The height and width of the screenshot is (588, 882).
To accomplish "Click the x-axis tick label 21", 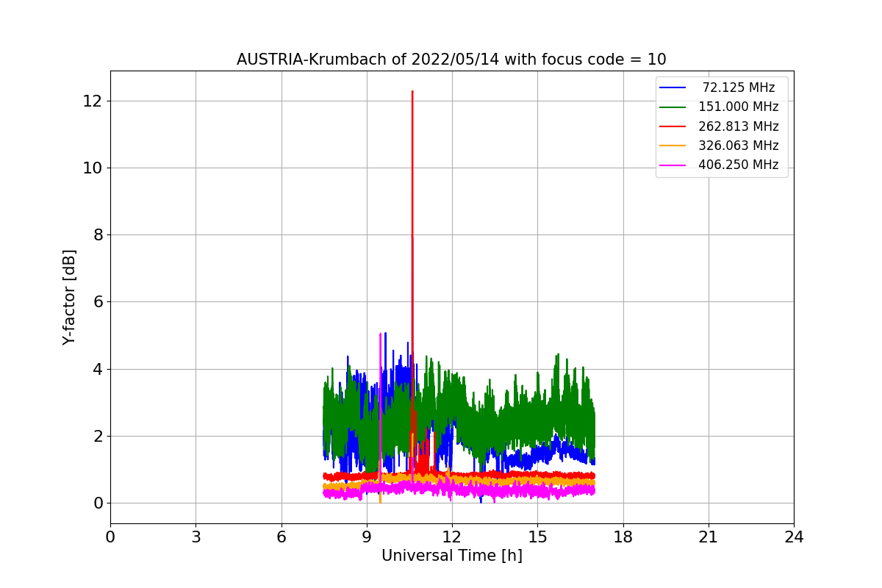I will (709, 537).
